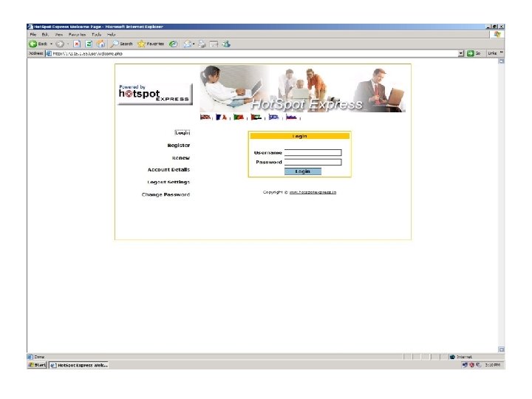
Task: Click the address bar URL field
Action: [254, 53]
